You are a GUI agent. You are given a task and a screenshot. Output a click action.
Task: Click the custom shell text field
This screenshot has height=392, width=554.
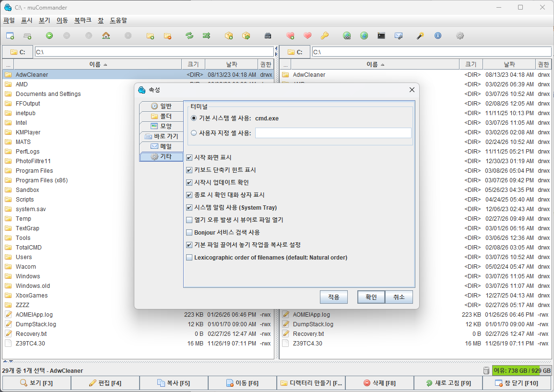tap(333, 133)
